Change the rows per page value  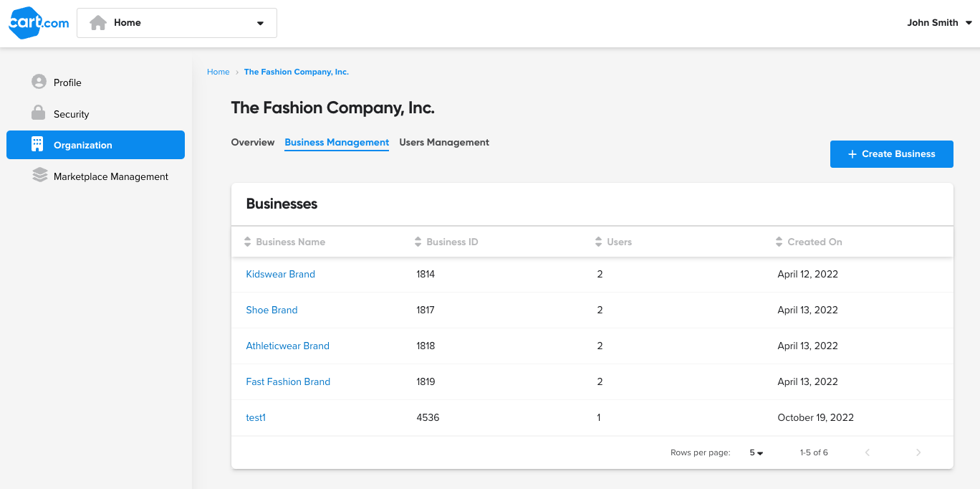tap(756, 452)
